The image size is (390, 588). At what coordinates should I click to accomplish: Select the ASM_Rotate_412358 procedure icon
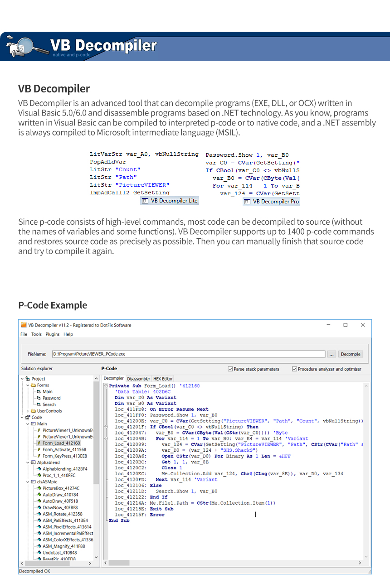[x=39, y=513]
